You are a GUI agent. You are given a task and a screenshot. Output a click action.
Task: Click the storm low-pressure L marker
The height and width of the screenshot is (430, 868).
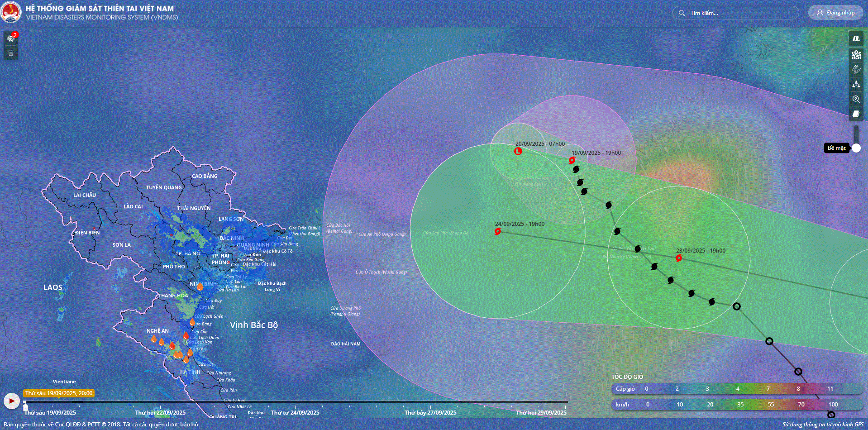click(518, 151)
